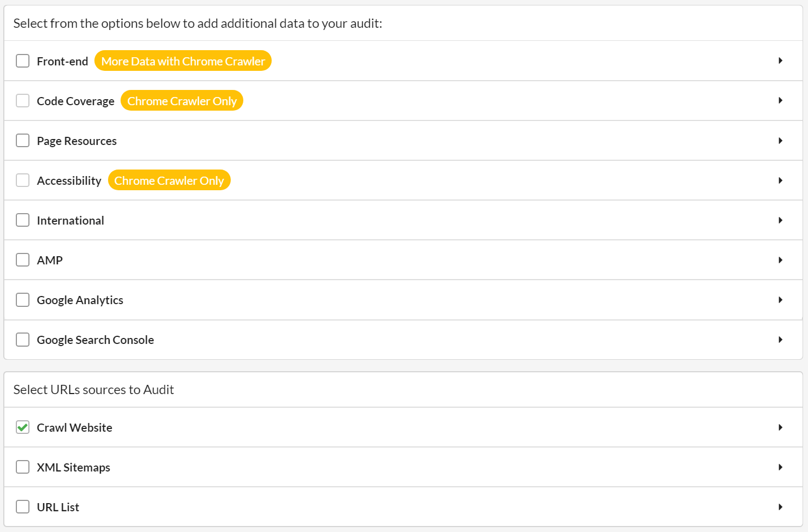Viewport: 808px width, 532px height.
Task: Expand the Google Search Console row arrow
Action: [781, 340]
